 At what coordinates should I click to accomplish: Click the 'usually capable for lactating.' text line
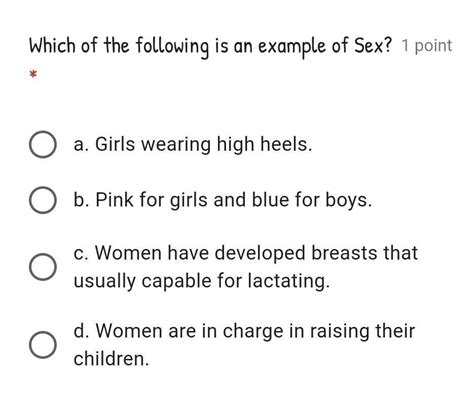click(x=201, y=281)
